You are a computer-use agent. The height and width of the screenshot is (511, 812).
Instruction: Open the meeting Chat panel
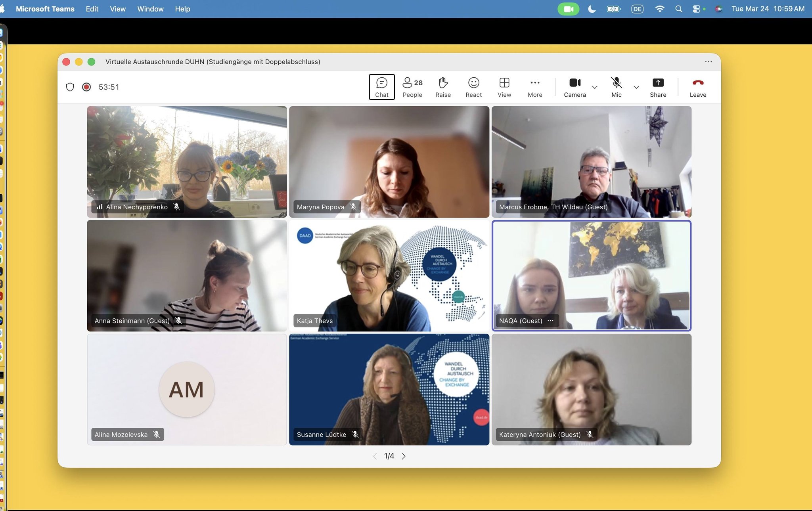pyautogui.click(x=381, y=87)
